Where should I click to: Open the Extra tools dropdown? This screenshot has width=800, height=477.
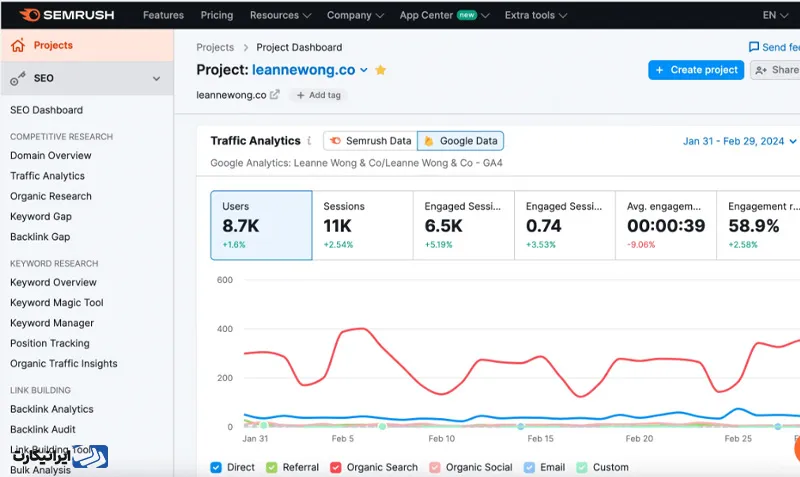coord(536,15)
